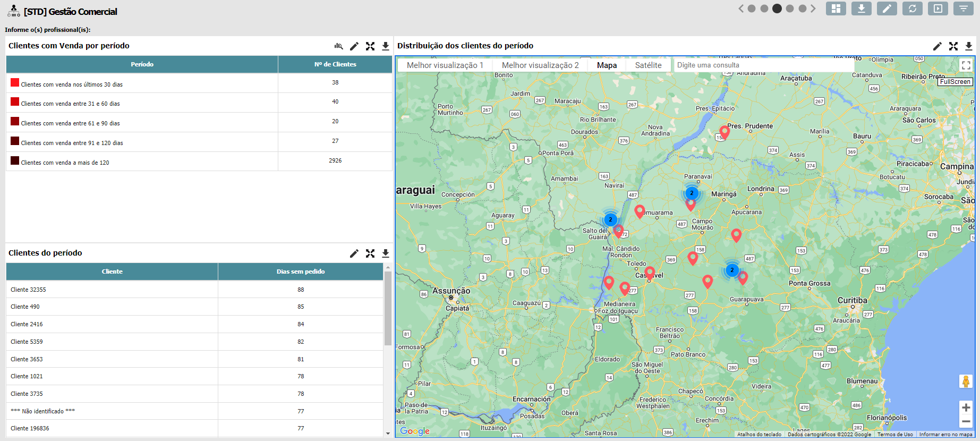Download Clientes com Venda por período panel
This screenshot has width=980, height=441.
(x=386, y=46)
